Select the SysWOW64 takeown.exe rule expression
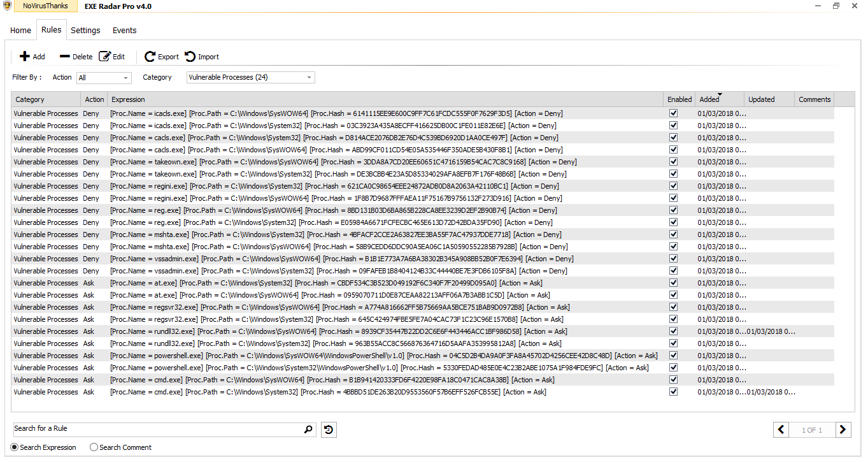The width and height of the screenshot is (868, 462). (x=343, y=162)
